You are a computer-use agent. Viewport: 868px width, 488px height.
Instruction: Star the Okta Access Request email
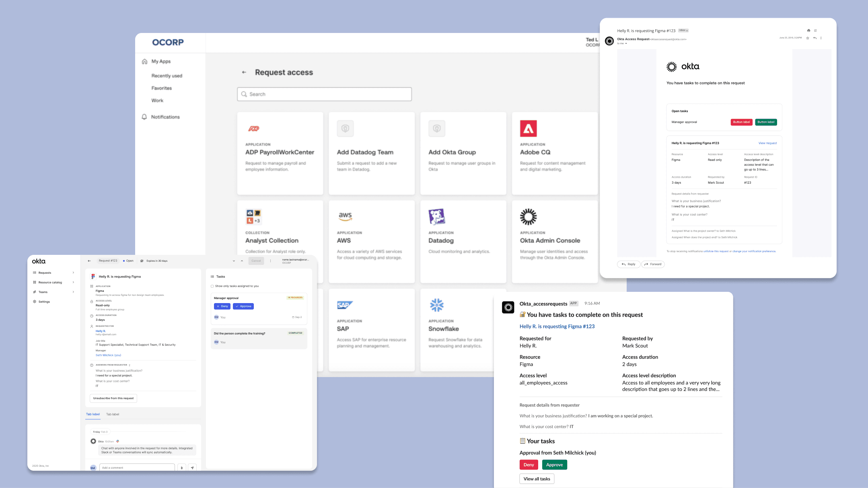[x=808, y=38]
